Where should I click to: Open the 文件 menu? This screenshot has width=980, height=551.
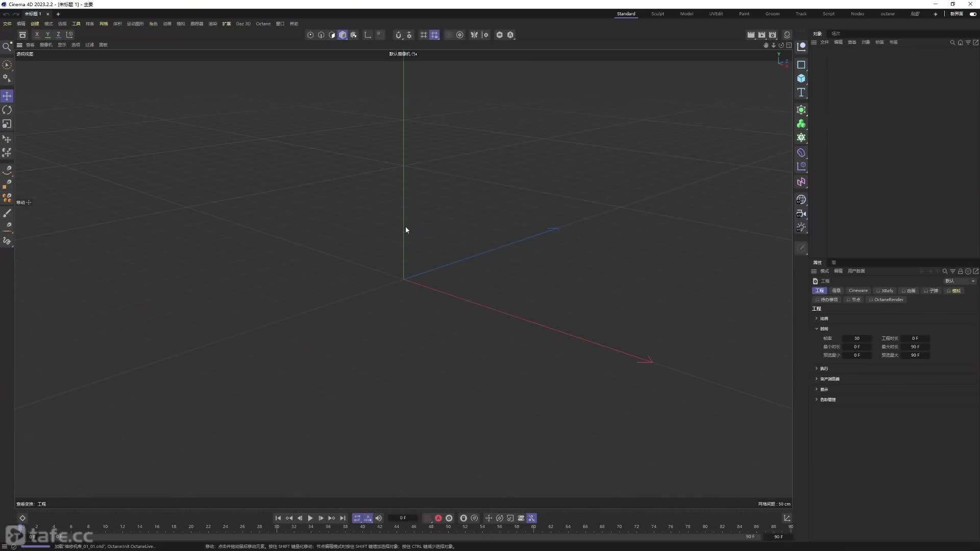(x=7, y=24)
